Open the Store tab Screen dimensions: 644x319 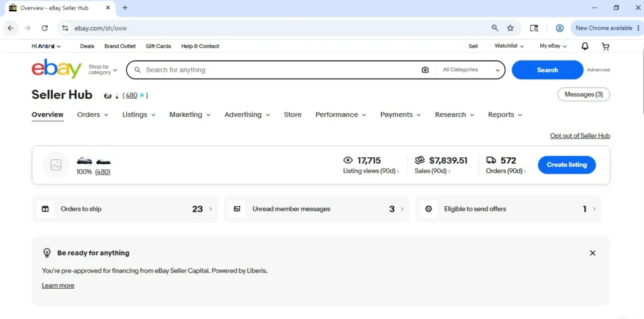coord(293,115)
